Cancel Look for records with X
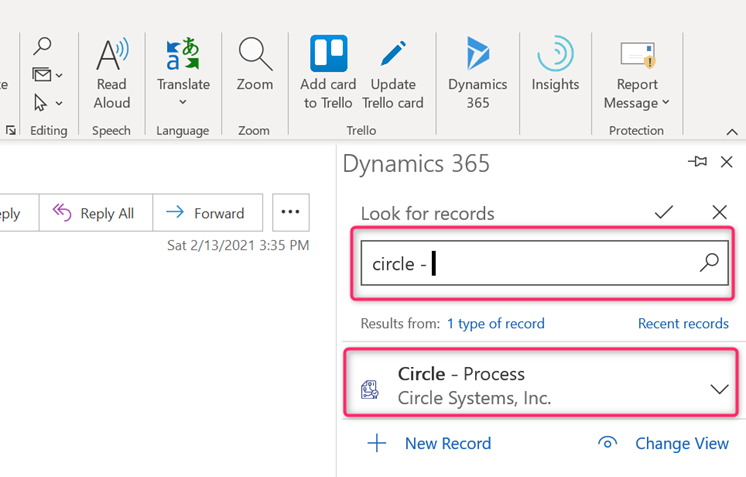The image size is (746, 477). pos(719,212)
